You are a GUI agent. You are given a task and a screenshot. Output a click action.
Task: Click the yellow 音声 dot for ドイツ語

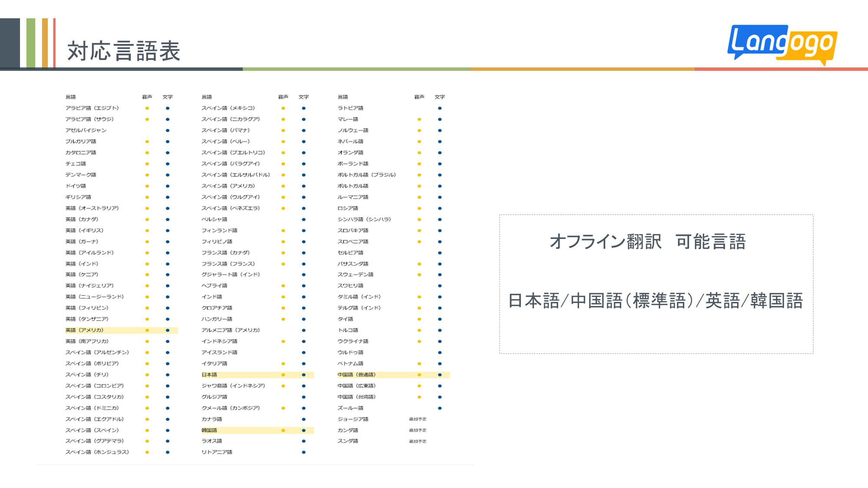pos(147,186)
